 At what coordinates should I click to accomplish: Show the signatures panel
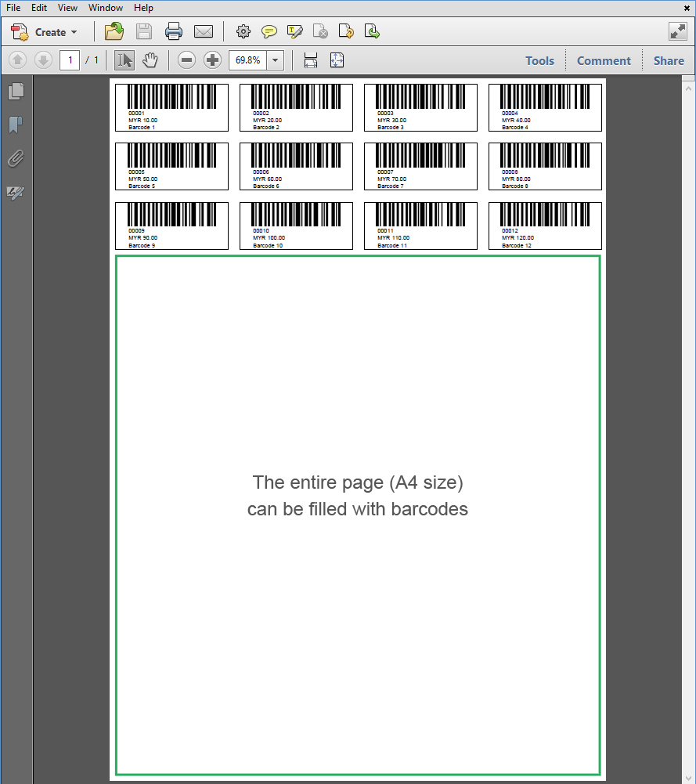point(16,193)
